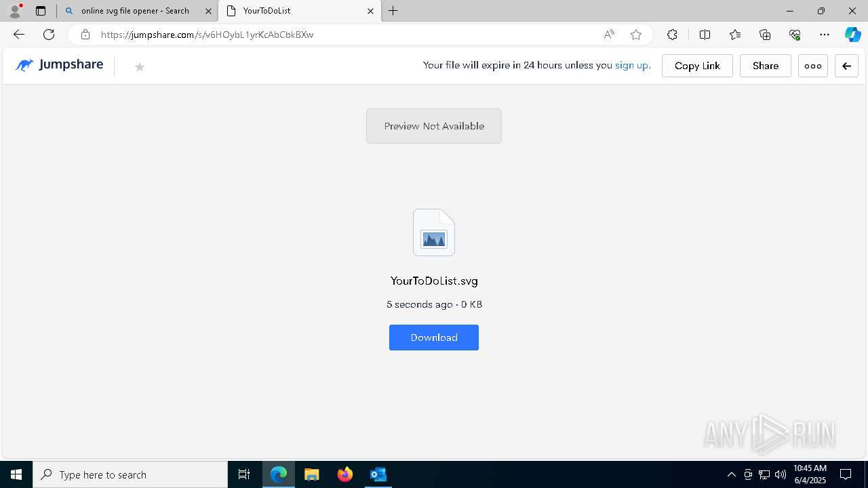Open tab actions menu

tap(41, 11)
